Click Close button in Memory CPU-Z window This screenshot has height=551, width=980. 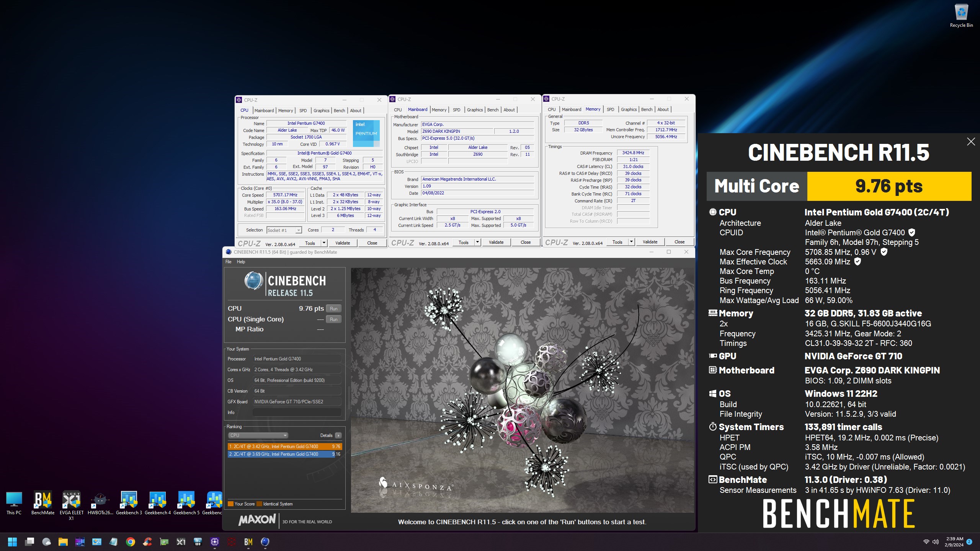point(679,242)
